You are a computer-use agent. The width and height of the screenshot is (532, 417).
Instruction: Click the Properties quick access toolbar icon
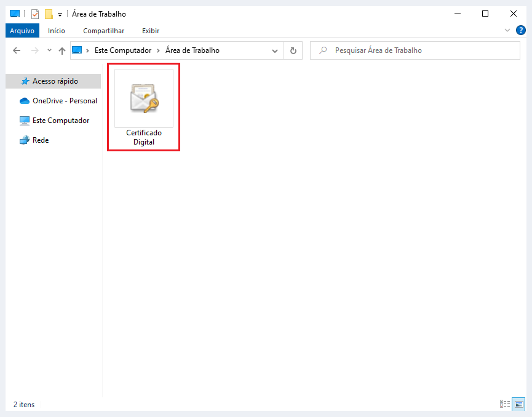34,14
